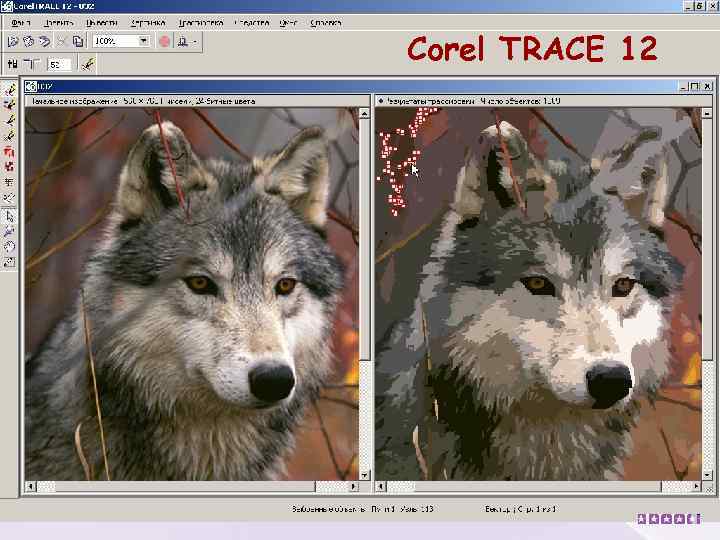Screen dimensions: 720x540
Task: Select the Advanced Outline trace tool
Action: (x=9, y=105)
